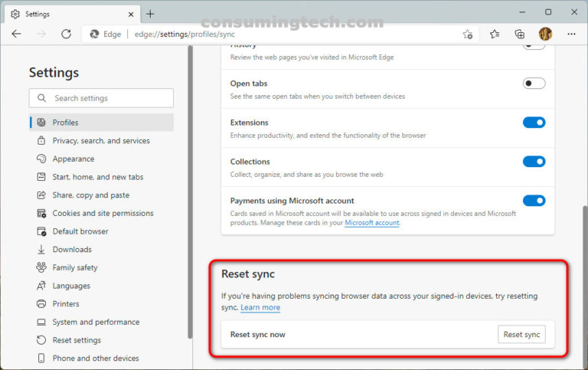Screen dimensions: 588x370
Task: Click the Appearance palette icon
Action: coord(41,159)
